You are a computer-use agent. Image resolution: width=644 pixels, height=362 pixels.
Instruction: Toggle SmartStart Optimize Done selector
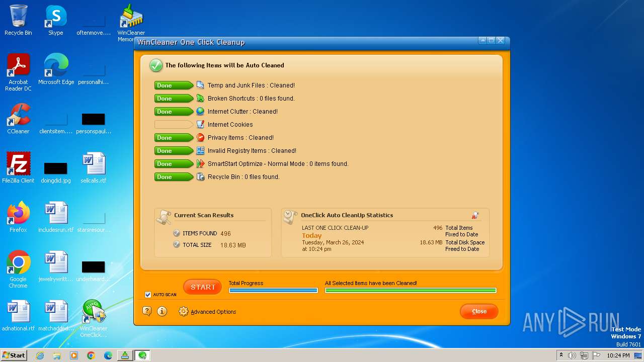[x=174, y=164]
